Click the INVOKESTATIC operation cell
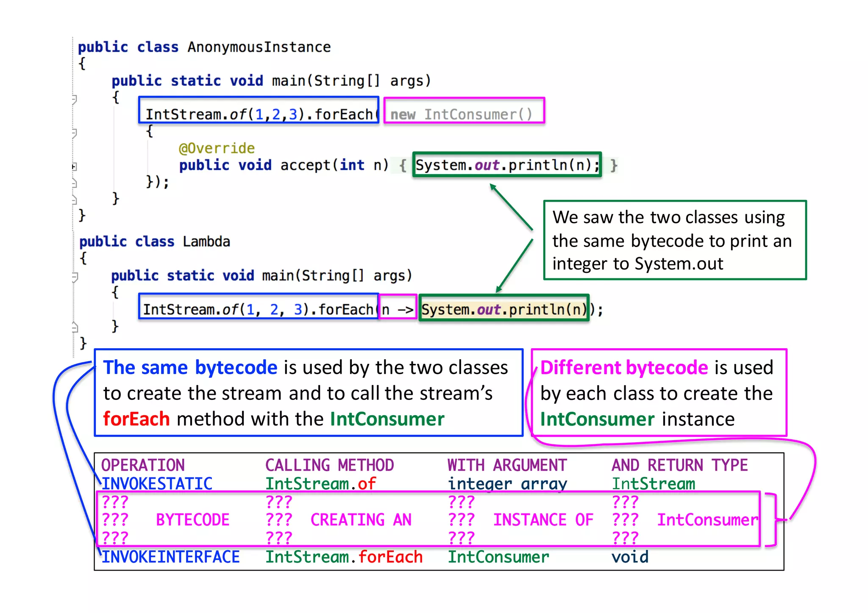Image resolution: width=868 pixels, height=613 pixels. click(x=156, y=484)
